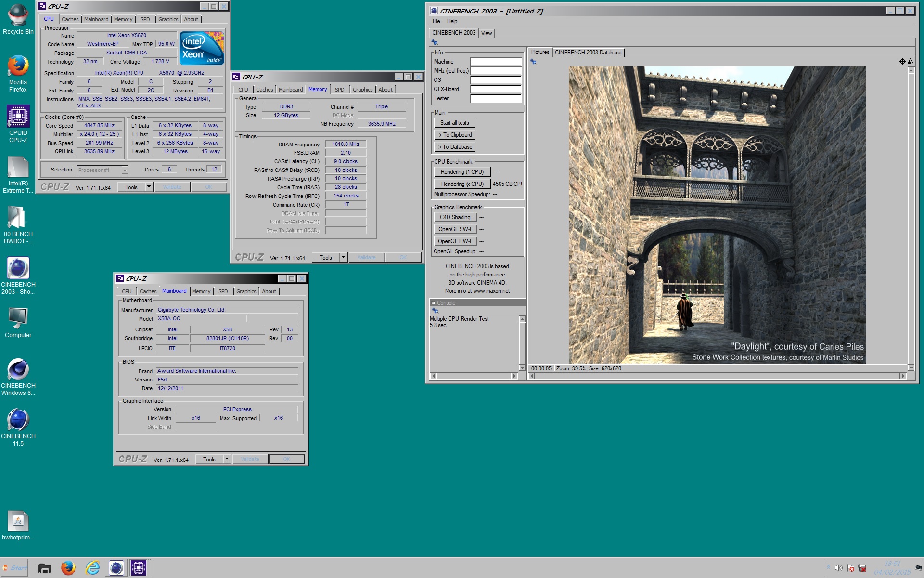Viewport: 924px width, 578px height.
Task: Click Machine input field
Action: 496,62
